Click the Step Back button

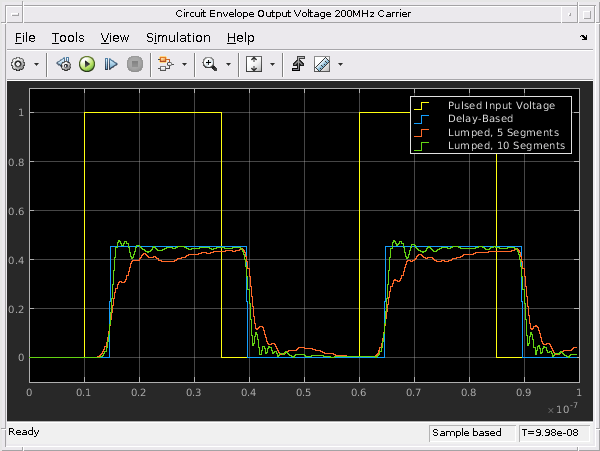[64, 64]
